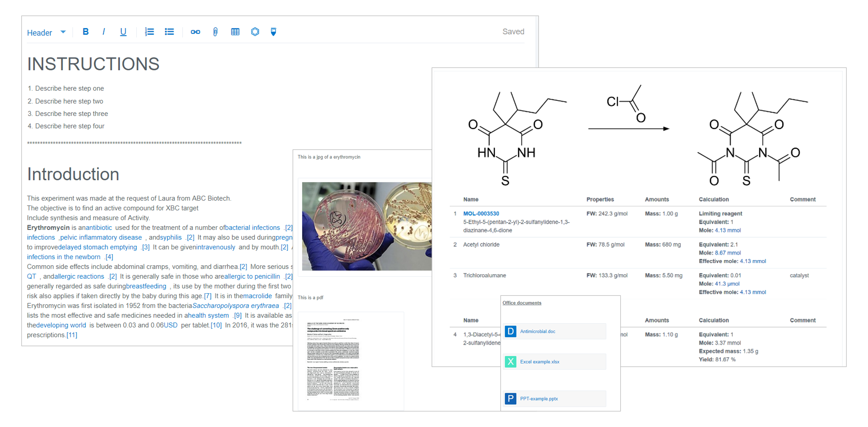Image resolution: width=868 pixels, height=427 pixels.
Task: Open the 'Saccharopolyspora erythraea' link
Action: [x=236, y=306]
